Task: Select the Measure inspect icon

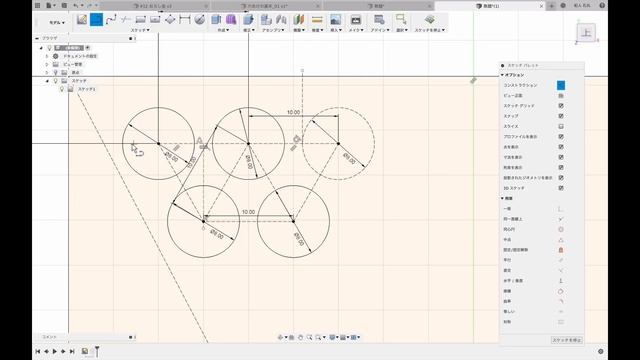Action: tap(317, 19)
